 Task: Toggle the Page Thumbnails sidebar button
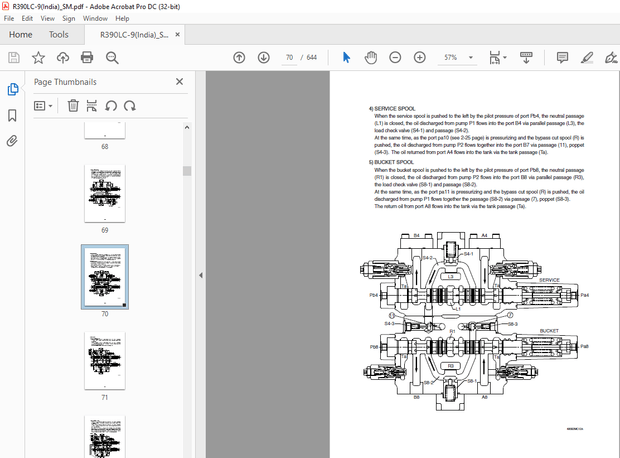[13, 89]
